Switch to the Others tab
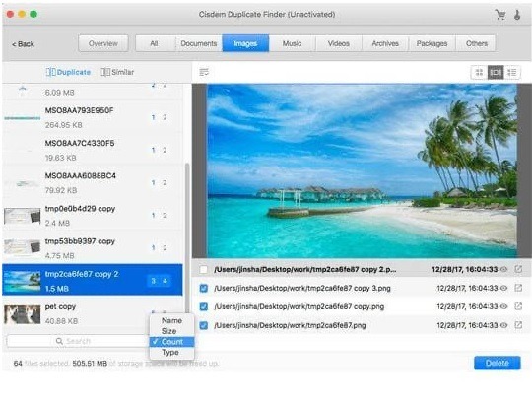The image size is (532, 402). tap(477, 43)
